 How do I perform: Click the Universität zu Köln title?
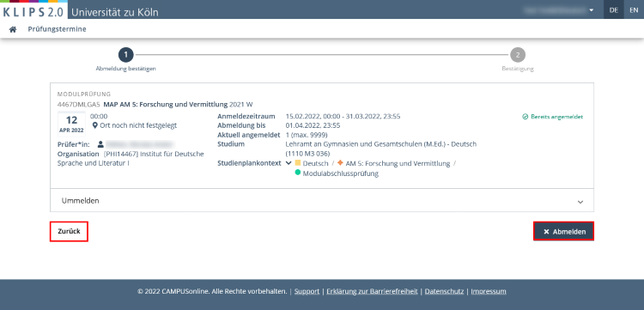pos(114,12)
